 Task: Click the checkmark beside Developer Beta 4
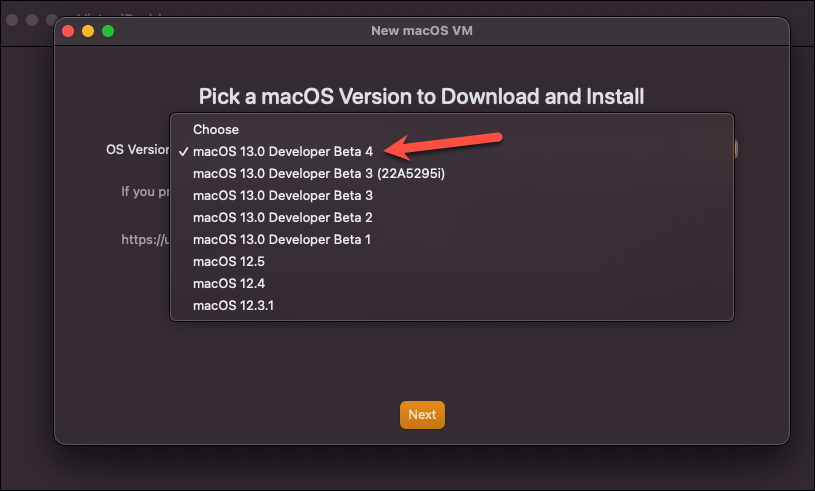(183, 152)
